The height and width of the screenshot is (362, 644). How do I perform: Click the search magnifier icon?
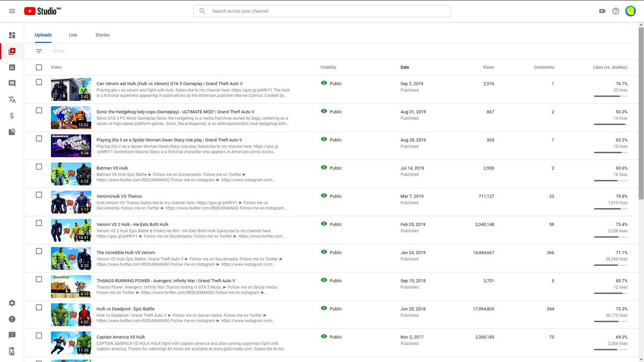pyautogui.click(x=202, y=11)
